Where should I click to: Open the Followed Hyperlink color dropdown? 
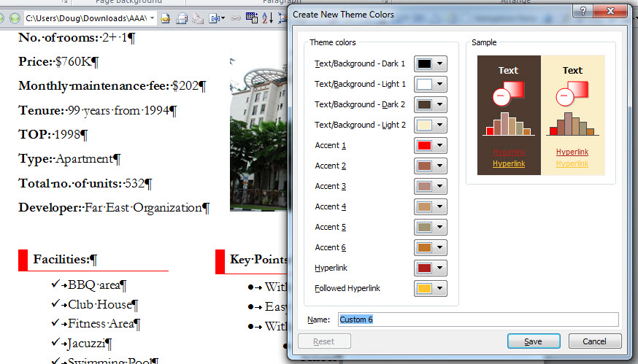pyautogui.click(x=439, y=288)
